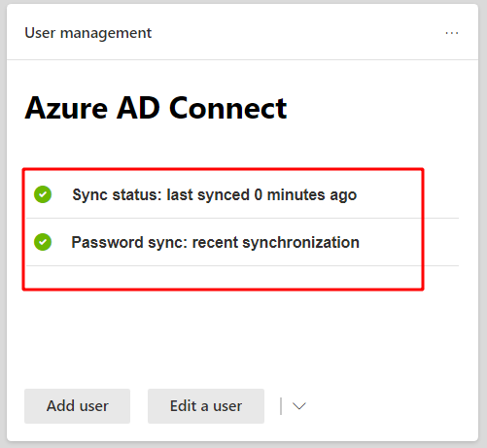Click the header separator under User management
The width and height of the screenshot is (487, 448).
tap(242, 59)
